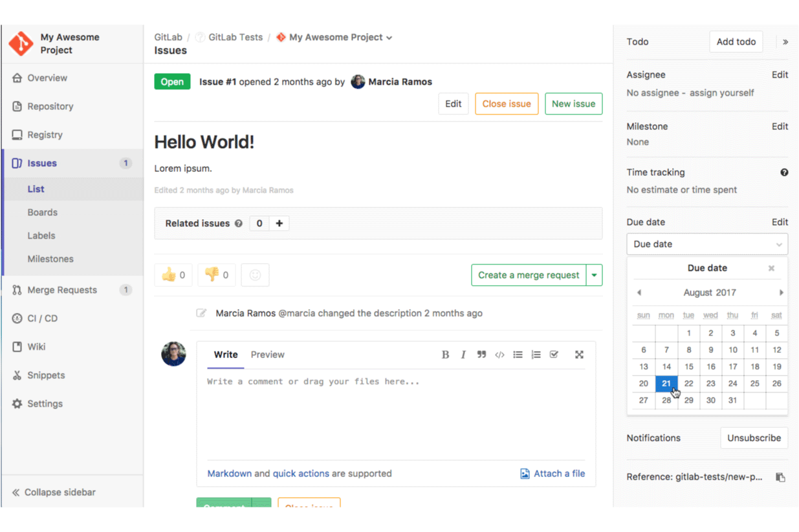Insert a quote in the comment
The width and height of the screenshot is (799, 532).
click(481, 354)
